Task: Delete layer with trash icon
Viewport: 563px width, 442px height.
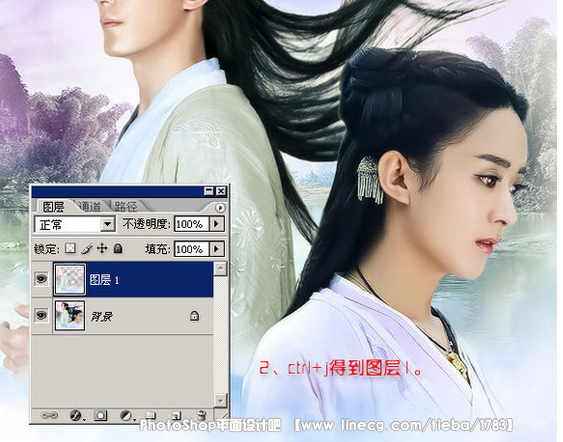Action: [x=202, y=415]
